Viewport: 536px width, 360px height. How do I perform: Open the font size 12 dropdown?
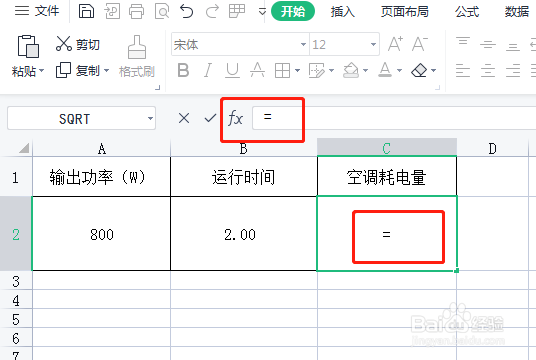tap(373, 44)
